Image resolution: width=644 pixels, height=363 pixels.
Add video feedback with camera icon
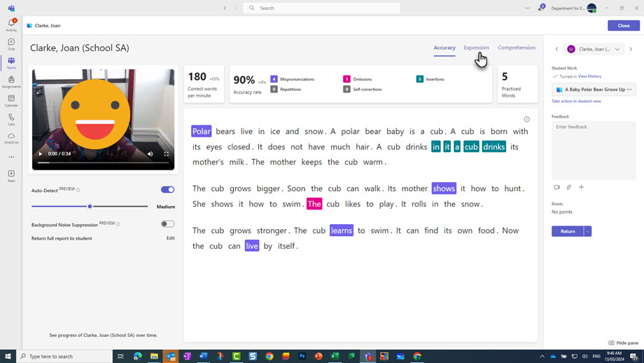(557, 187)
